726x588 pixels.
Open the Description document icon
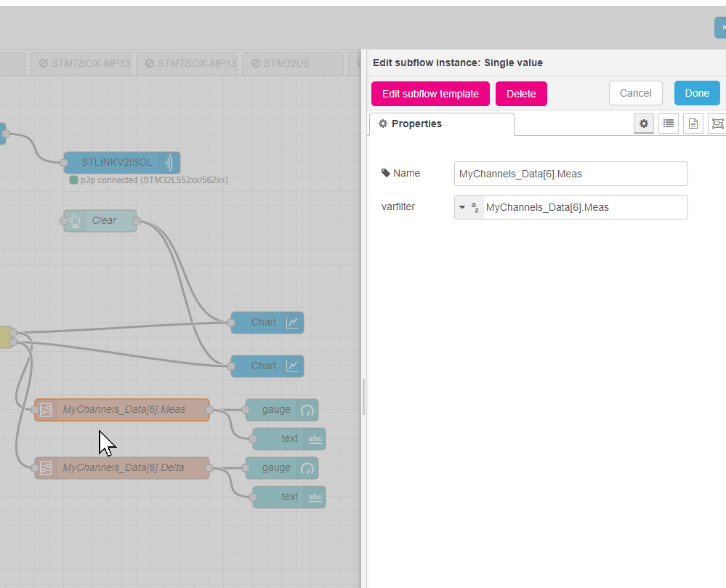[693, 124]
